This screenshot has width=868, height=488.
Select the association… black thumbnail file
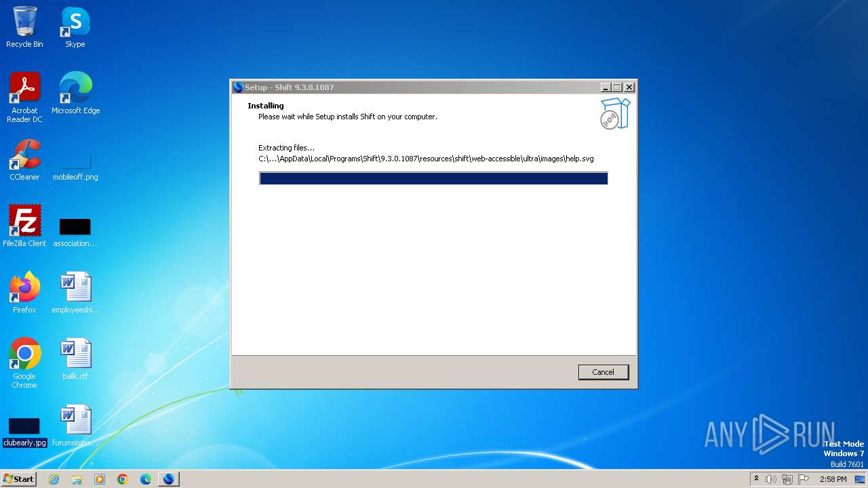click(75, 232)
